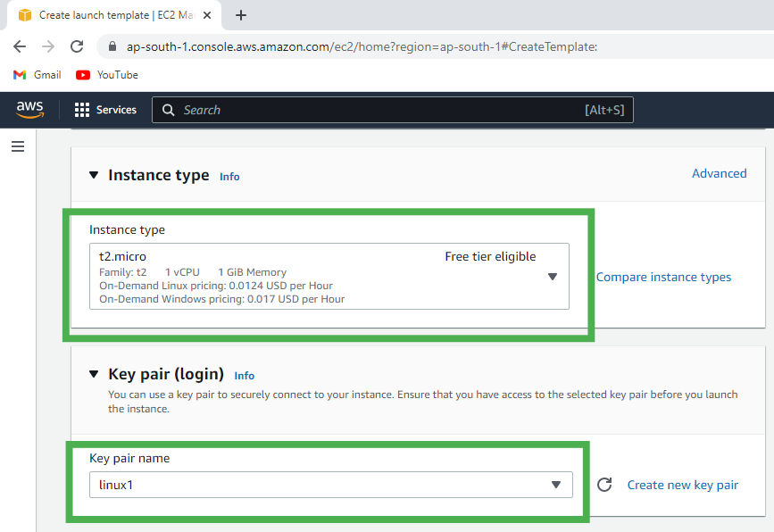The width and height of the screenshot is (774, 532).
Task: Collapse the Instance type section
Action: [95, 175]
